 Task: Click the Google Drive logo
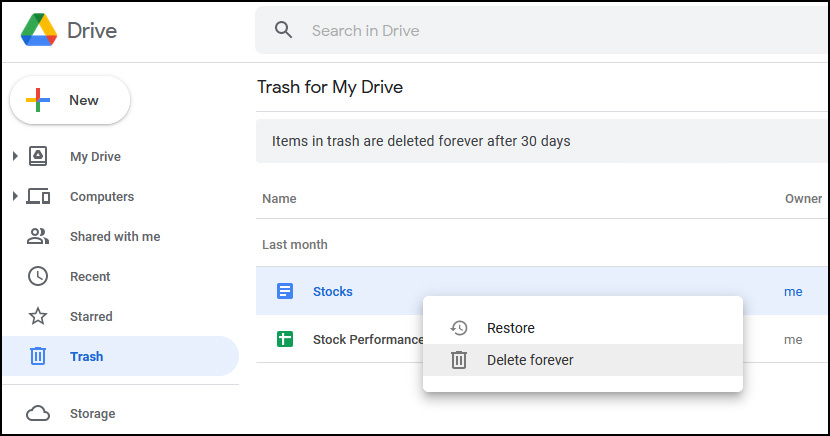click(x=39, y=30)
